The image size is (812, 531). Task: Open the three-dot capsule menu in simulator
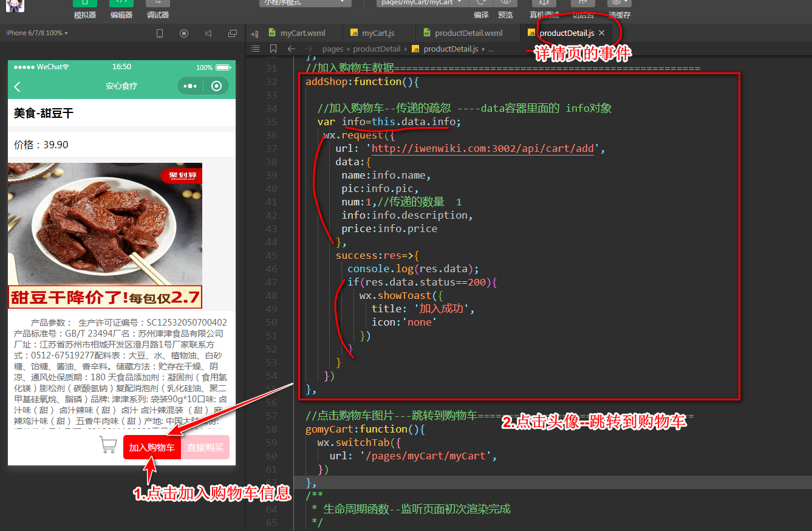point(190,86)
